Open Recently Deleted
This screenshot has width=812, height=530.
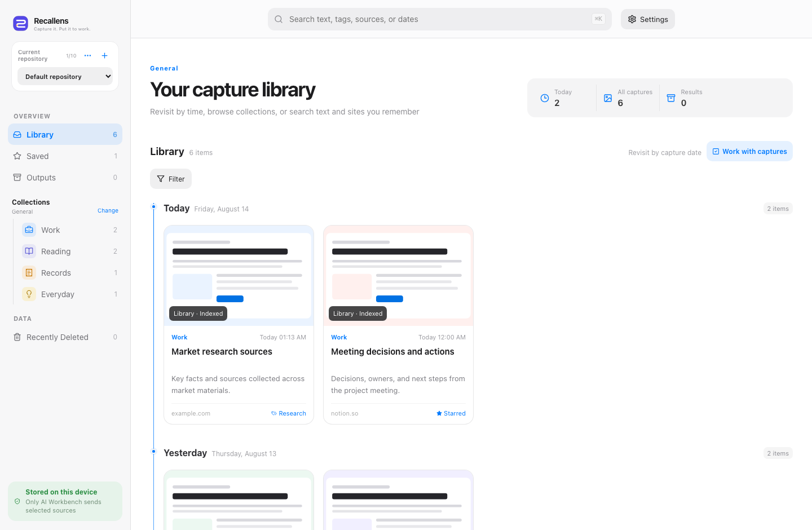point(65,337)
